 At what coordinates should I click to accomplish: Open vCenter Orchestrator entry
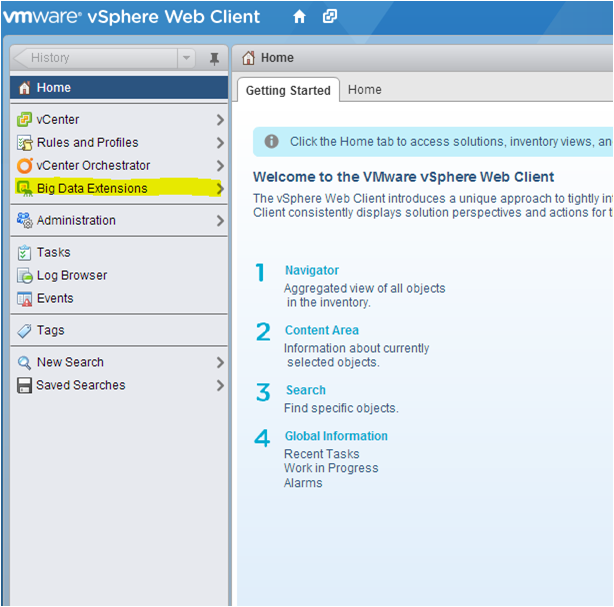(119, 166)
